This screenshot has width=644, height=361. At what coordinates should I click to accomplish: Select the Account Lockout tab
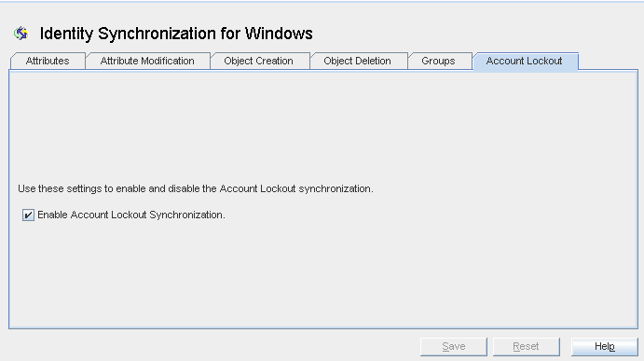coord(525,61)
